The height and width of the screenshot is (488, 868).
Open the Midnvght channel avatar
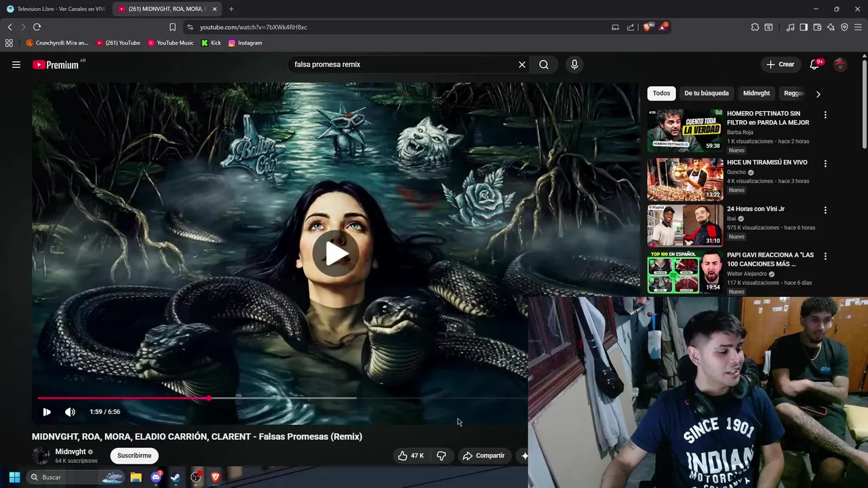tap(41, 455)
